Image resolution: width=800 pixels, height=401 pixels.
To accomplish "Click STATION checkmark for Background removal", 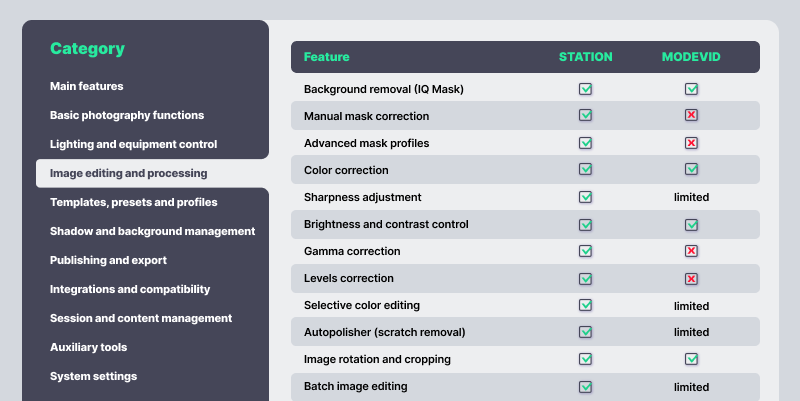I will [586, 89].
